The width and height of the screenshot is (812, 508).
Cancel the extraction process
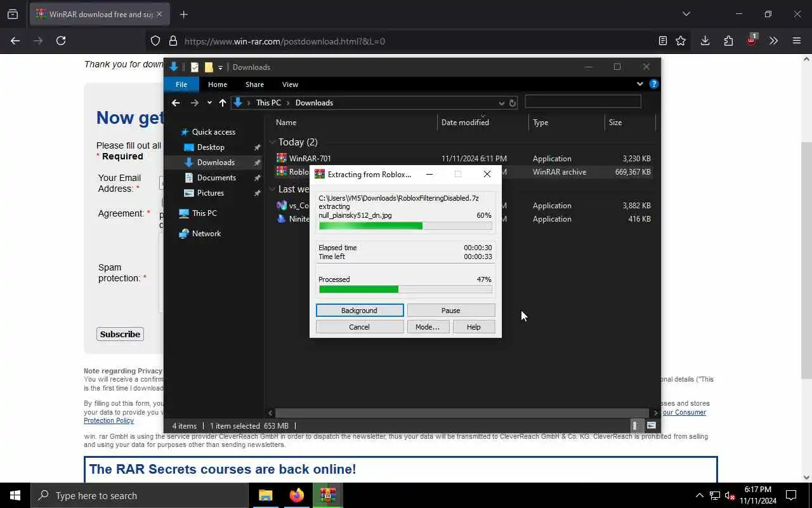pos(359,327)
